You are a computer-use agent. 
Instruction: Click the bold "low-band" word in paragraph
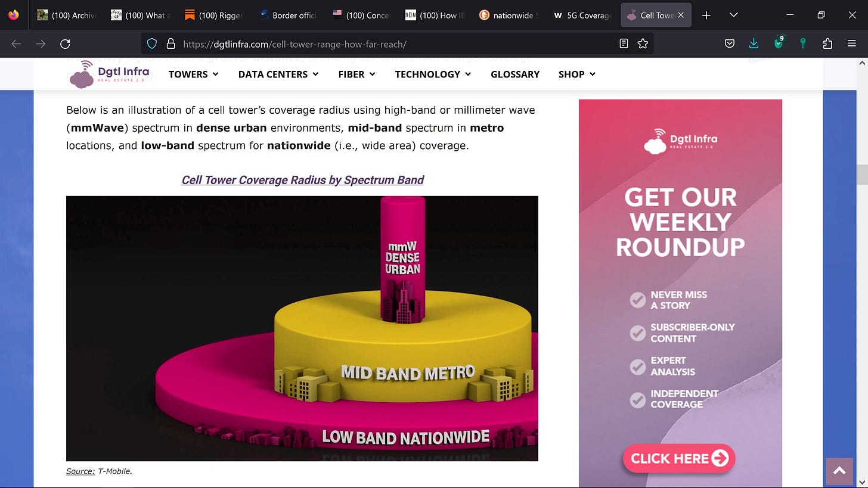click(168, 146)
